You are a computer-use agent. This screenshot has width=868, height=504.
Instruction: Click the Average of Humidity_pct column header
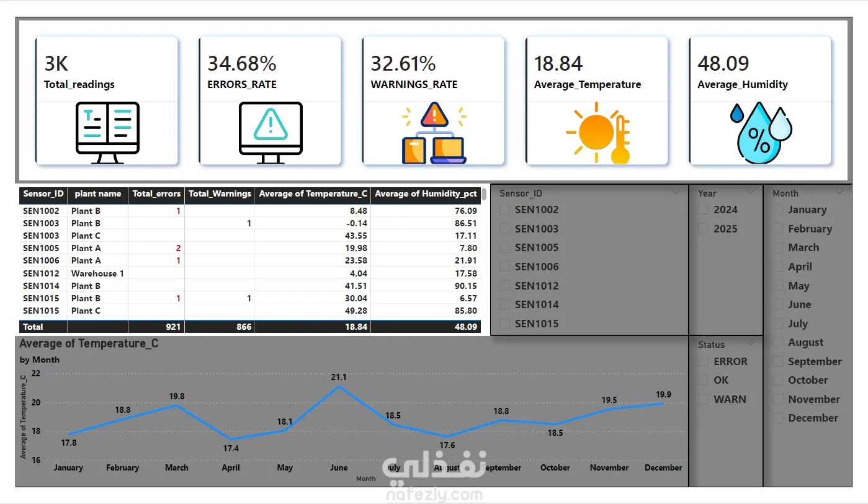(426, 194)
